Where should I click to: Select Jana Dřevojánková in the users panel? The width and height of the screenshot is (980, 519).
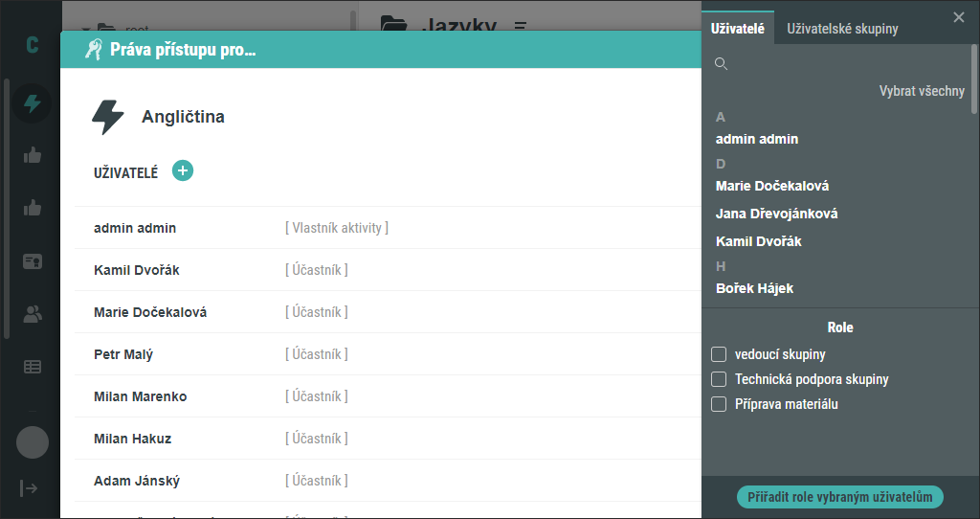[x=777, y=214]
